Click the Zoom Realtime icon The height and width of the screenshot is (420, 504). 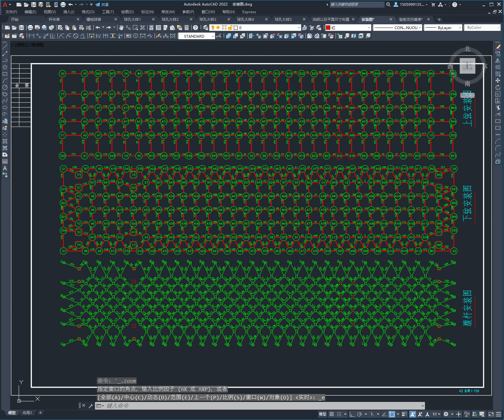coord(128,28)
